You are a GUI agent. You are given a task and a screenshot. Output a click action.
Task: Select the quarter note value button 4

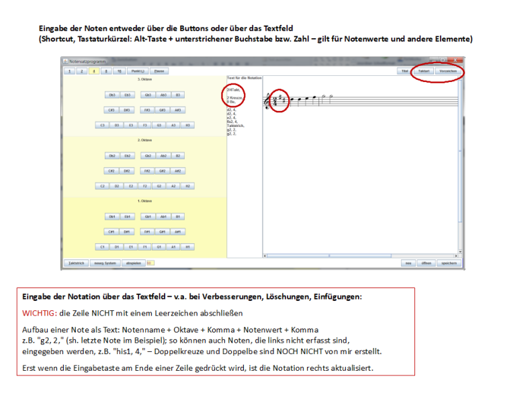click(94, 71)
